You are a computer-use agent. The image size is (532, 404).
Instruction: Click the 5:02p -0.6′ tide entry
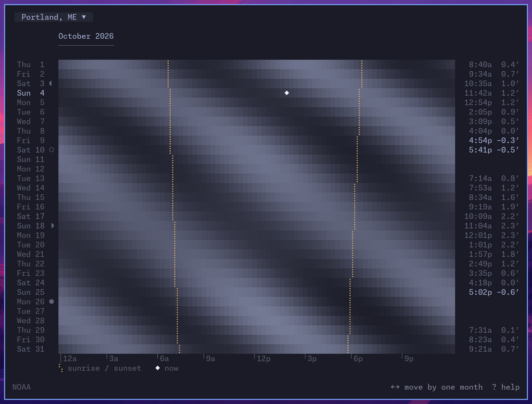coord(494,292)
